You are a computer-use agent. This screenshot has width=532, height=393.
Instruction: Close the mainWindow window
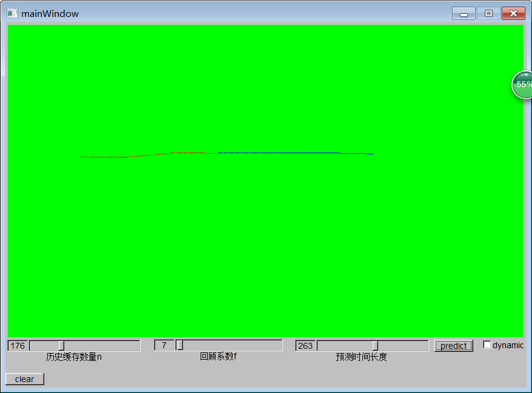513,13
